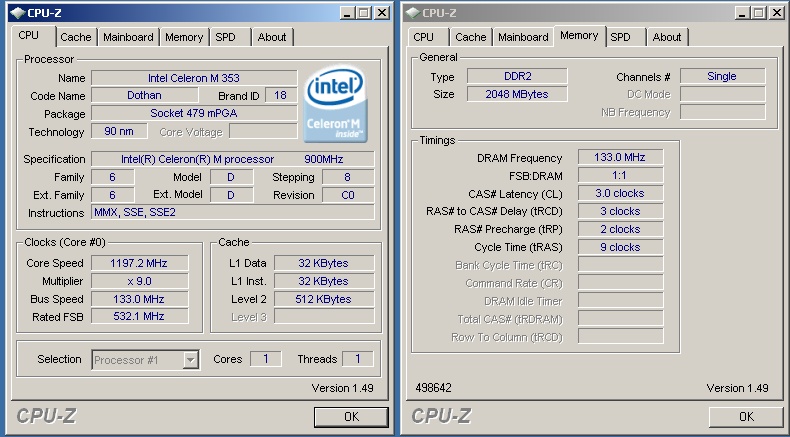The image size is (790, 437).
Task: Click the processor name field 'Intel Celeron M 353'
Action: tap(194, 78)
